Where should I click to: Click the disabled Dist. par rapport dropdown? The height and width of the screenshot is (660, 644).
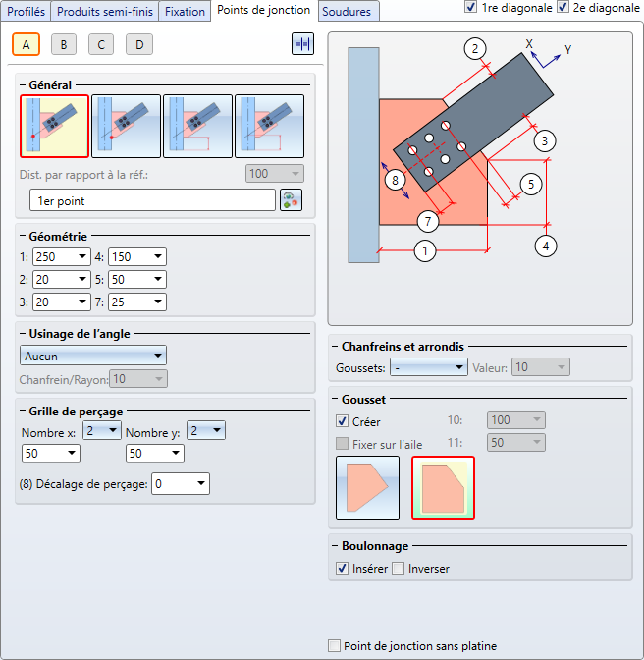coord(275,174)
